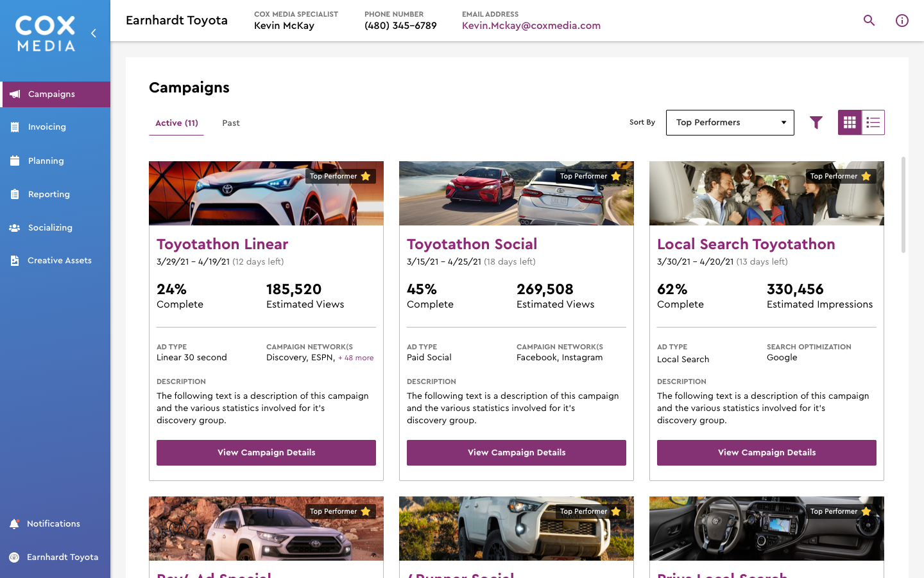The height and width of the screenshot is (578, 924).
Task: Click the 'Facebook, Instagram' networks text
Action: [x=560, y=358]
